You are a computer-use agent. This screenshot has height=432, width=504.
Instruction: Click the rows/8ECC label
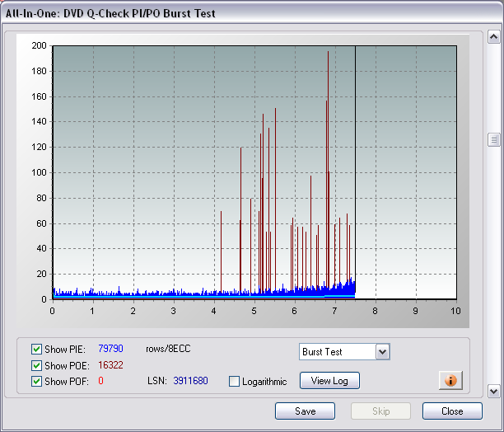(168, 349)
